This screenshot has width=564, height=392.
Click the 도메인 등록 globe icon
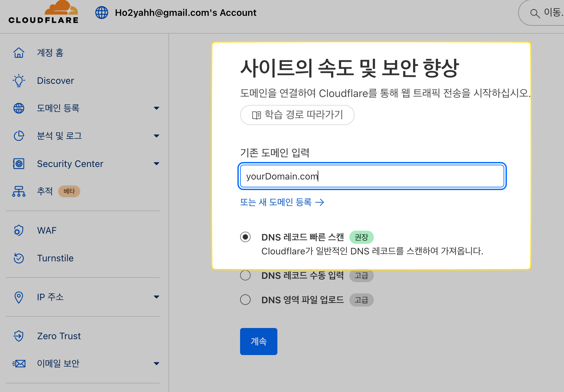[x=19, y=108]
